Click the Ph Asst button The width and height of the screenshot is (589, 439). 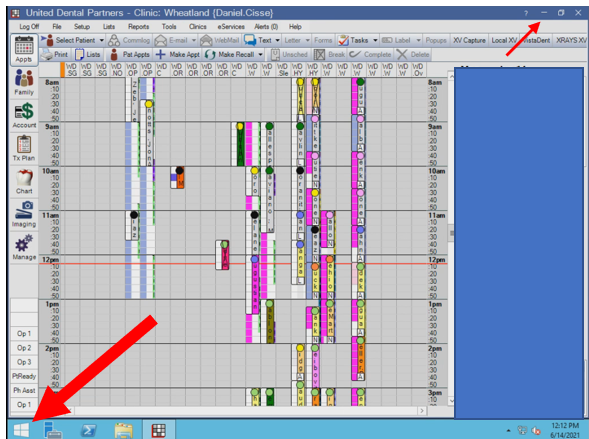pos(24,391)
